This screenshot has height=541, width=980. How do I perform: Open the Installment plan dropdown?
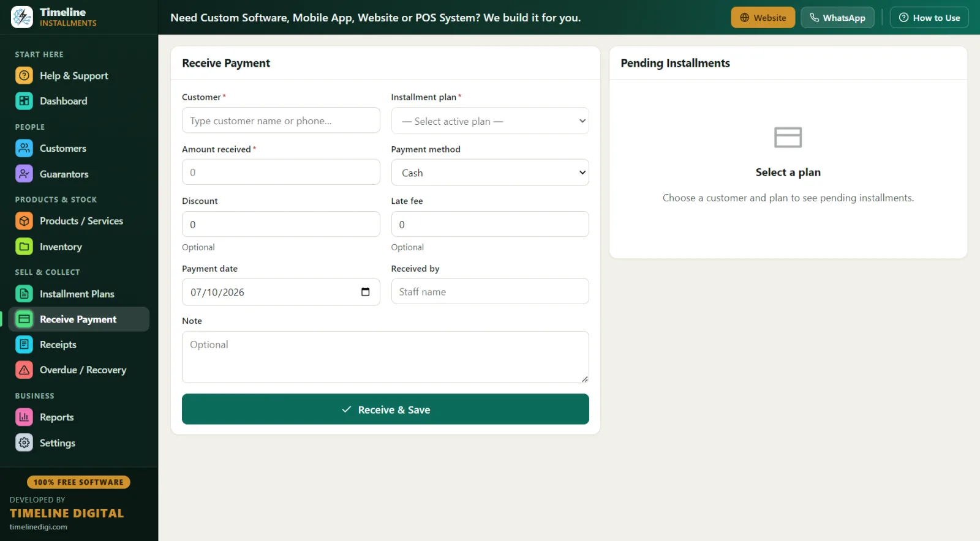point(490,121)
